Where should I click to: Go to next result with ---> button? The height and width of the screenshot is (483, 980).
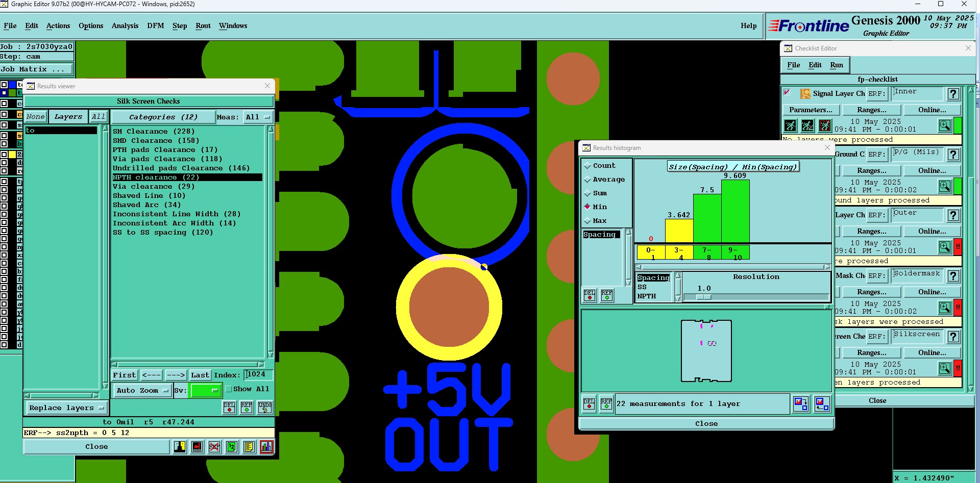tap(176, 375)
